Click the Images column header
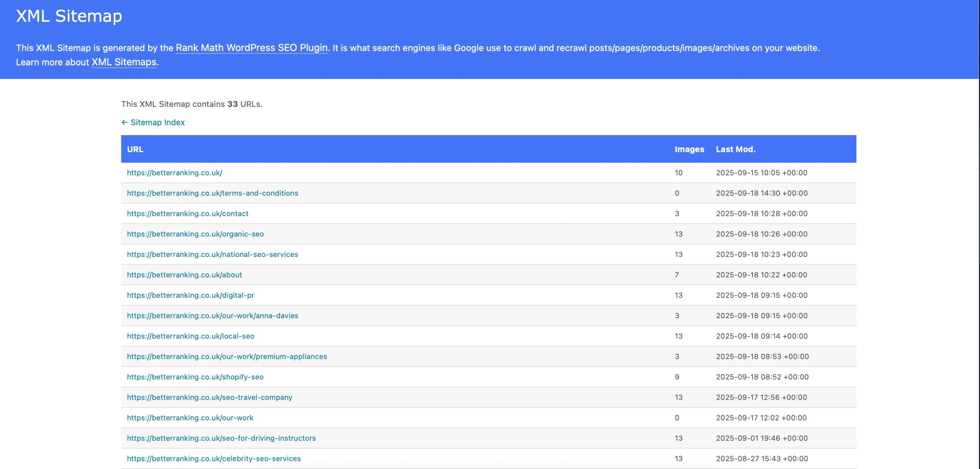Image resolution: width=980 pixels, height=469 pixels. (x=689, y=149)
